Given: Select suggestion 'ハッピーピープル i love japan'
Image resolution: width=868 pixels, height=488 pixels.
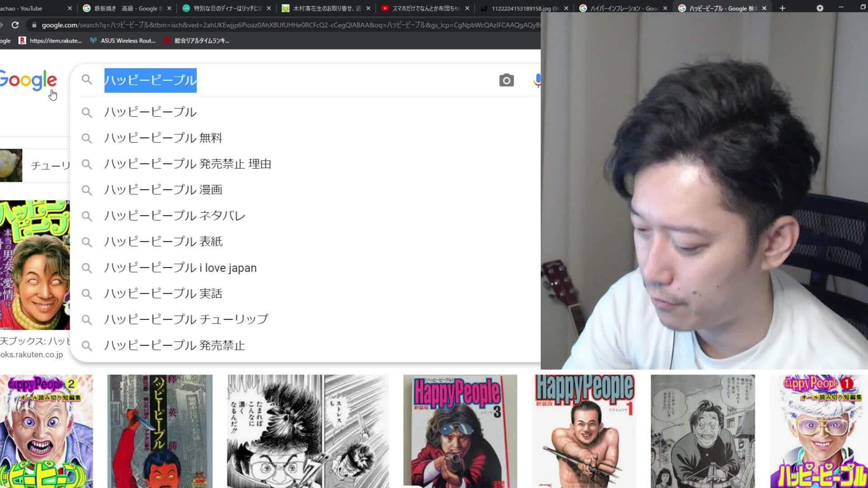Looking at the screenshot, I should click(306, 268).
